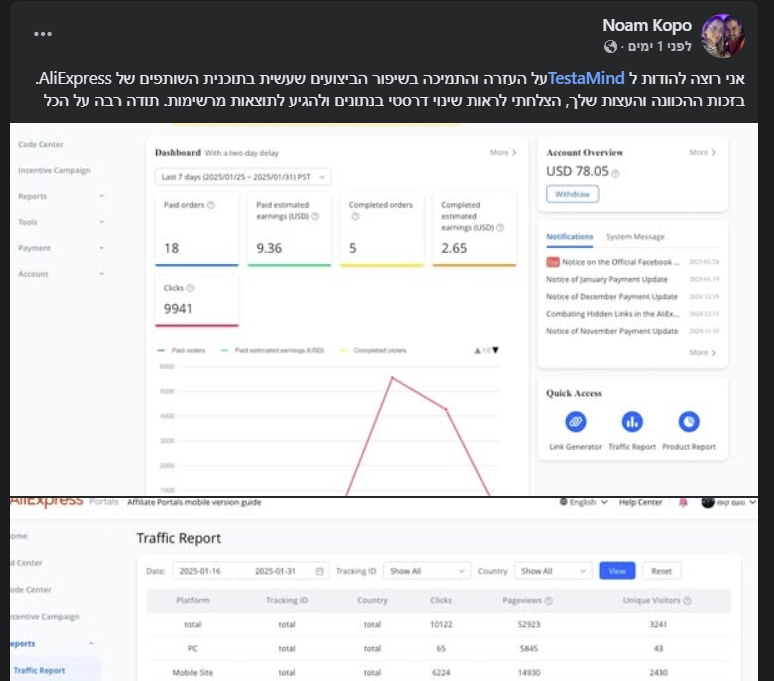The width and height of the screenshot is (774, 681).
Task: Click the Traffic Report quick access icon
Action: (x=632, y=422)
